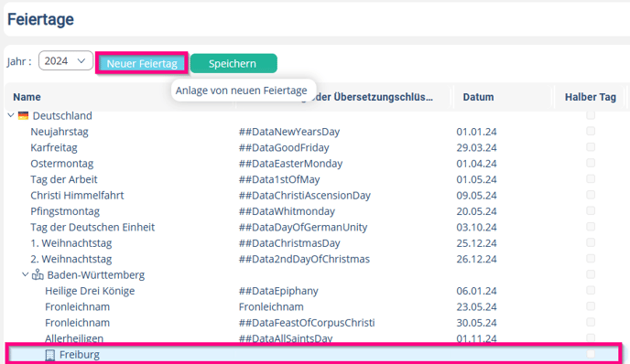Toggle Halber Tag checkbox for Heilige Drei Könige

point(591,290)
